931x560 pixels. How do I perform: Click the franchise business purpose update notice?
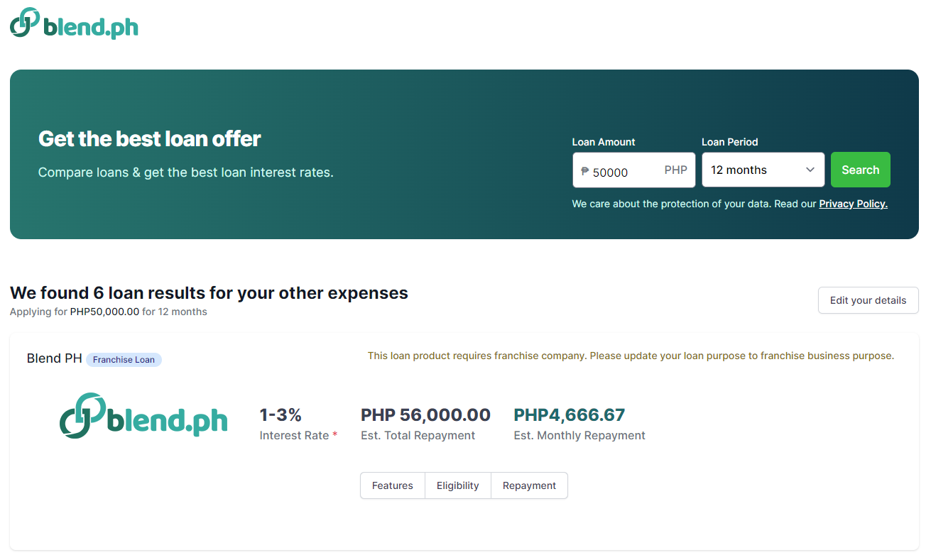tap(631, 356)
